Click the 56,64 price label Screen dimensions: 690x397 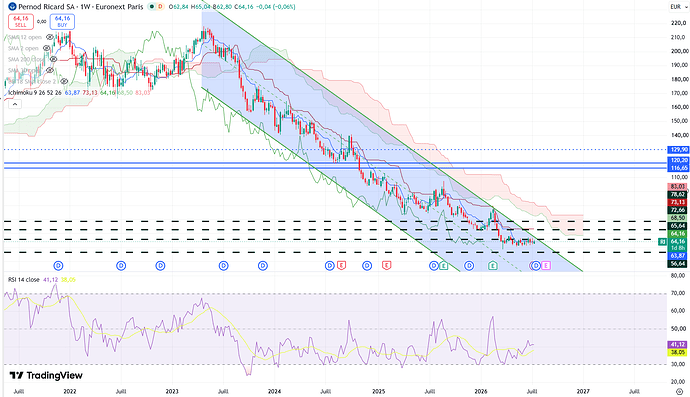pos(678,264)
